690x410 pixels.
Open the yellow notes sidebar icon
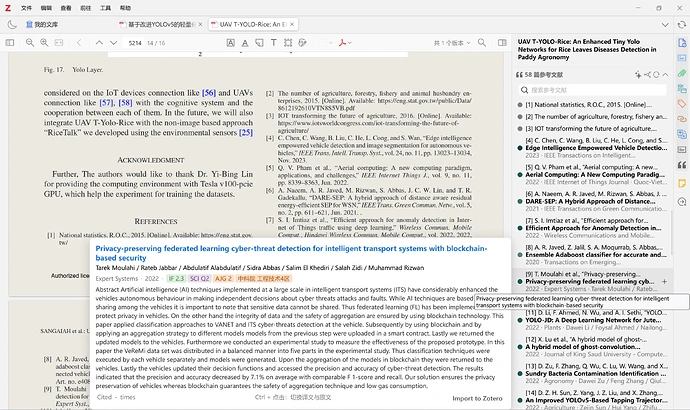coord(682,183)
